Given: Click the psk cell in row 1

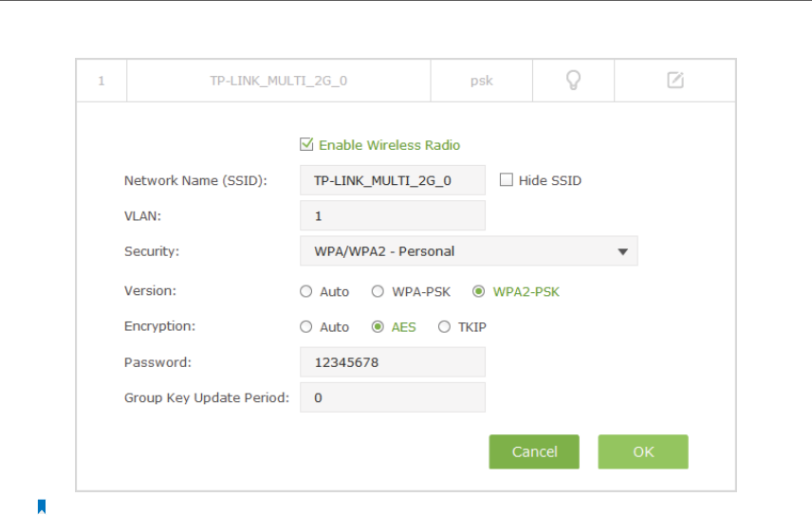Looking at the screenshot, I should pyautogui.click(x=482, y=81).
